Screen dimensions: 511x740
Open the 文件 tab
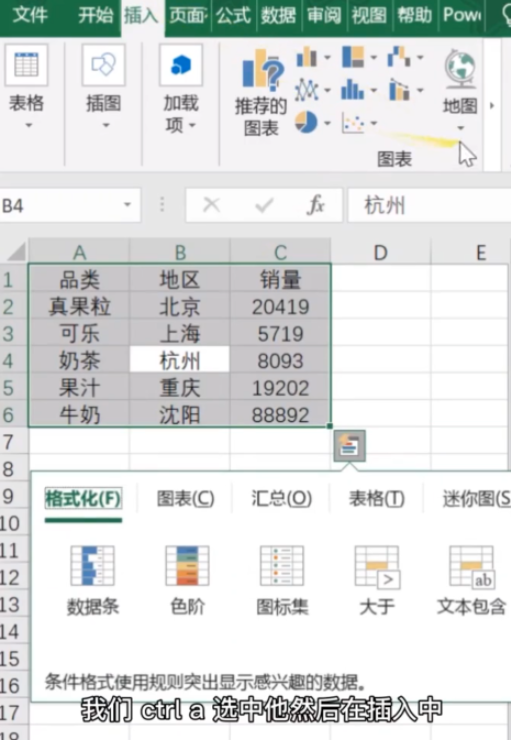click(x=30, y=15)
